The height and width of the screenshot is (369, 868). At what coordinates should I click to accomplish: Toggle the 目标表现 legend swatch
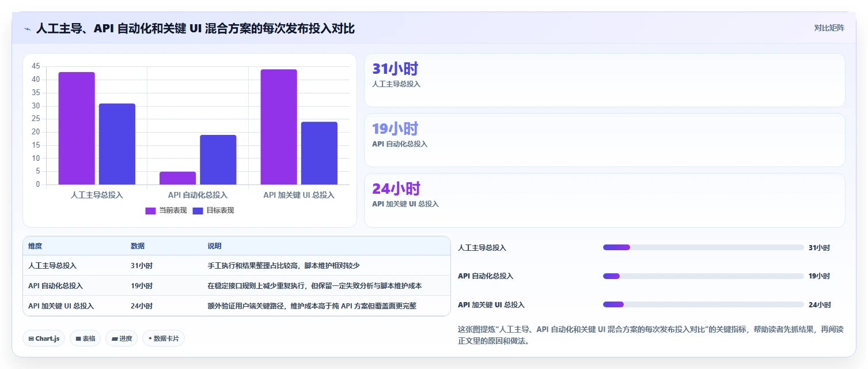(198, 210)
